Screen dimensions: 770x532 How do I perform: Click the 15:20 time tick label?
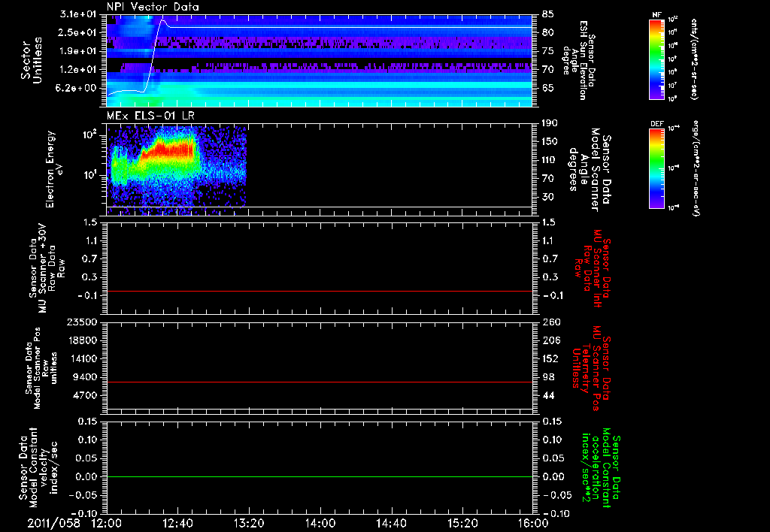(462, 523)
